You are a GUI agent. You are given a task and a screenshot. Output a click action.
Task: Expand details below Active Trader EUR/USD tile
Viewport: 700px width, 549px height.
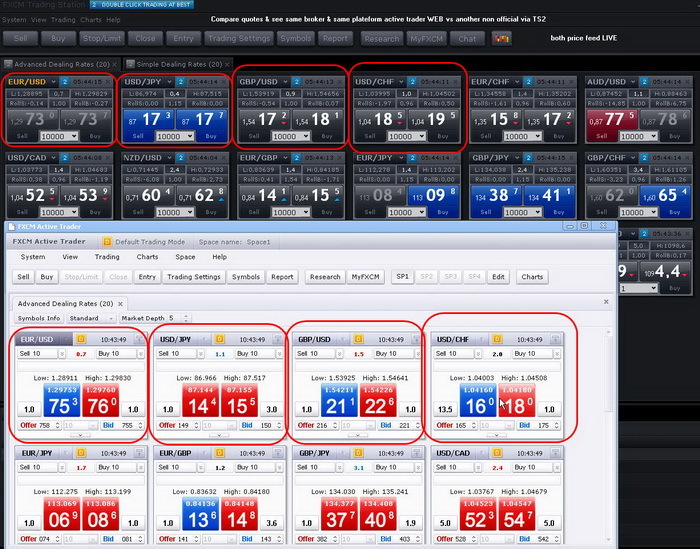(x=80, y=435)
